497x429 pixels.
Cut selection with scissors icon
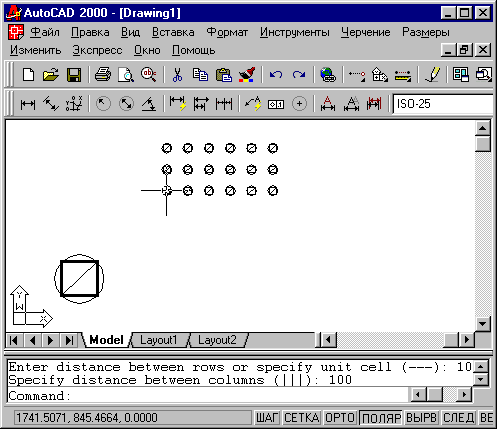click(177, 74)
